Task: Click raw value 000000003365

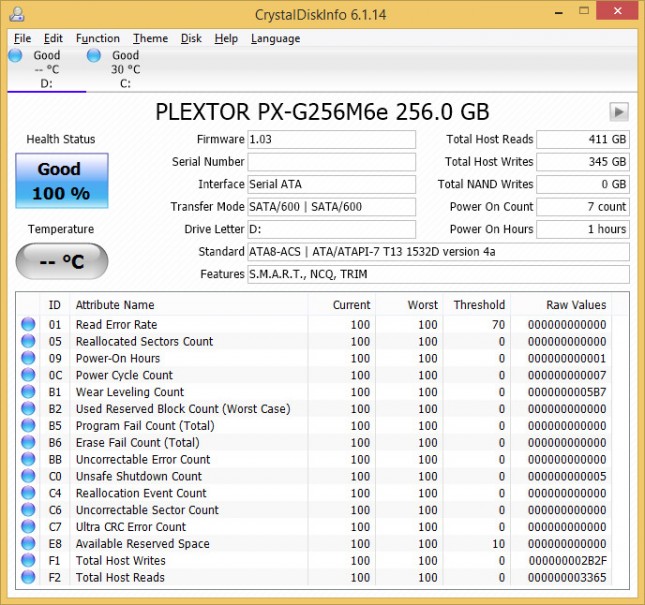Action: pyautogui.click(x=567, y=577)
